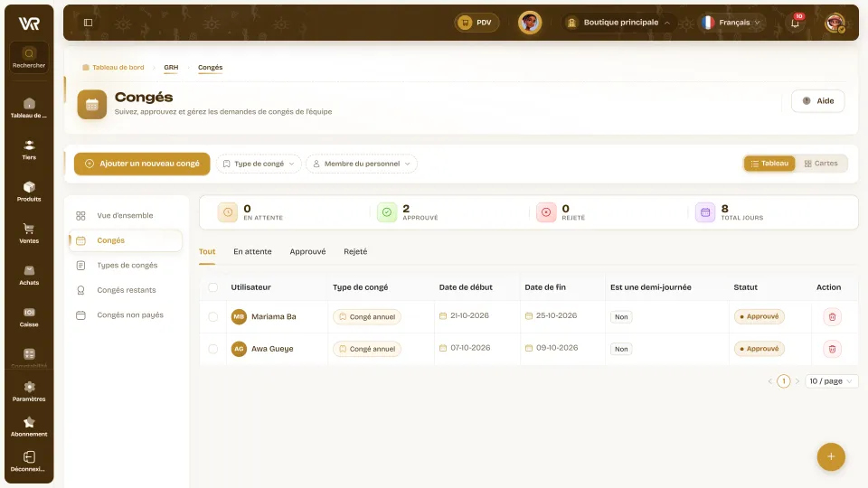Open the Boutique principale store selector

(618, 23)
